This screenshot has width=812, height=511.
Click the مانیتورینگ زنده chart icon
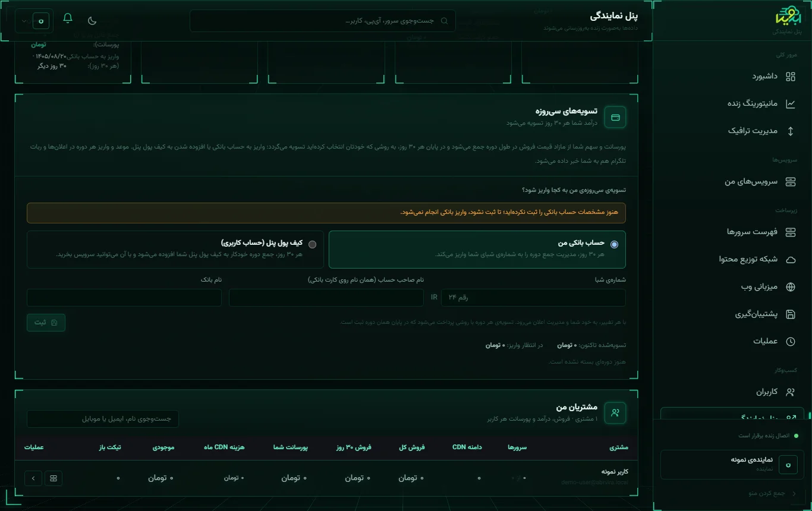point(790,103)
